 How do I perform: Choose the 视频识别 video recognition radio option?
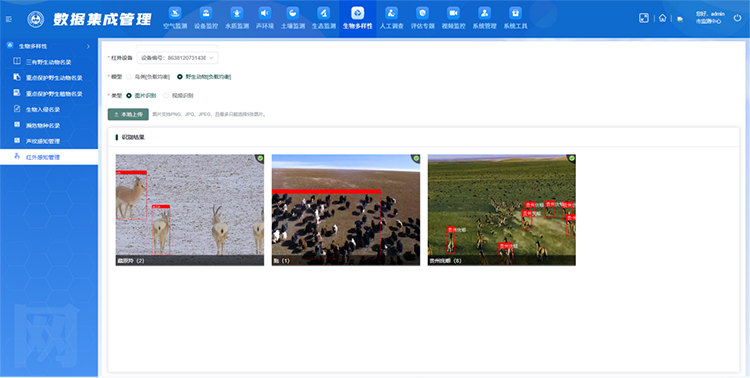click(x=166, y=96)
